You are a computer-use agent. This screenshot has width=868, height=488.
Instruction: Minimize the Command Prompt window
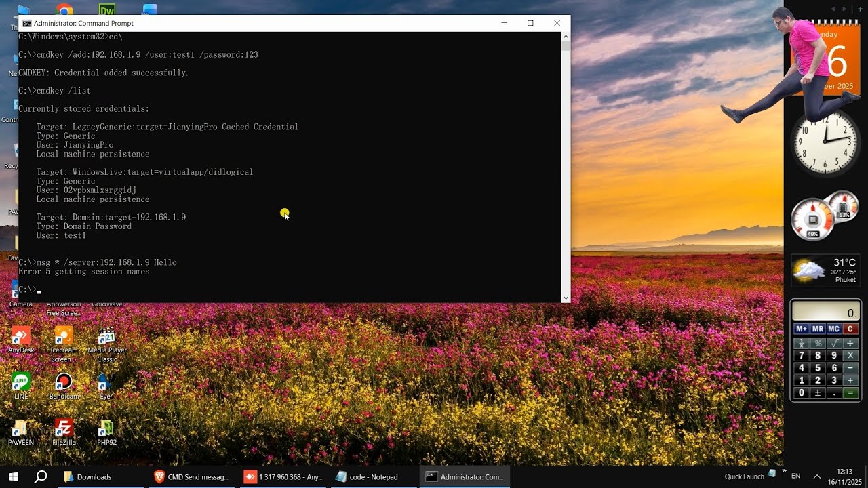[x=504, y=23]
